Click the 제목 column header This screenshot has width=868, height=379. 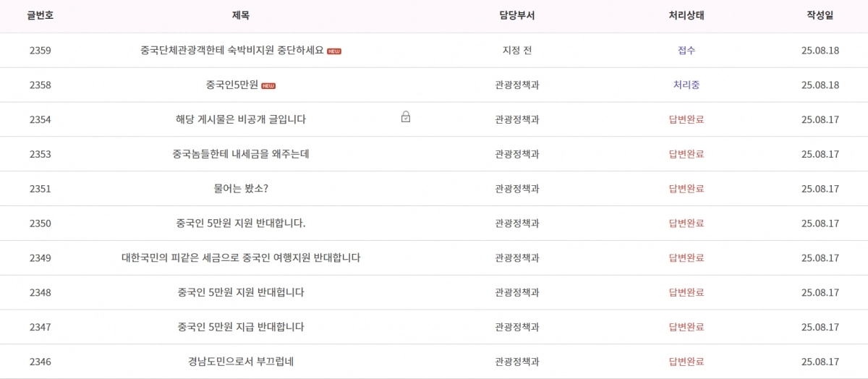pyautogui.click(x=241, y=16)
